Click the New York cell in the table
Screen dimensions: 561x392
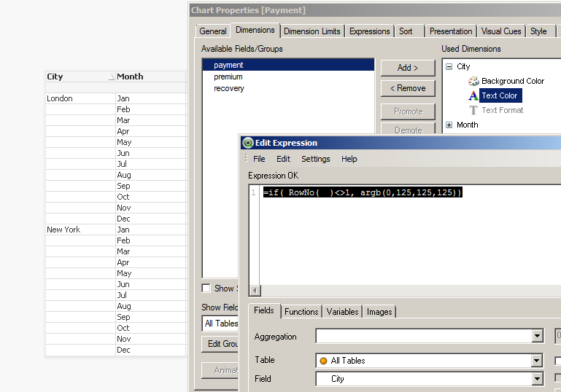click(80, 230)
